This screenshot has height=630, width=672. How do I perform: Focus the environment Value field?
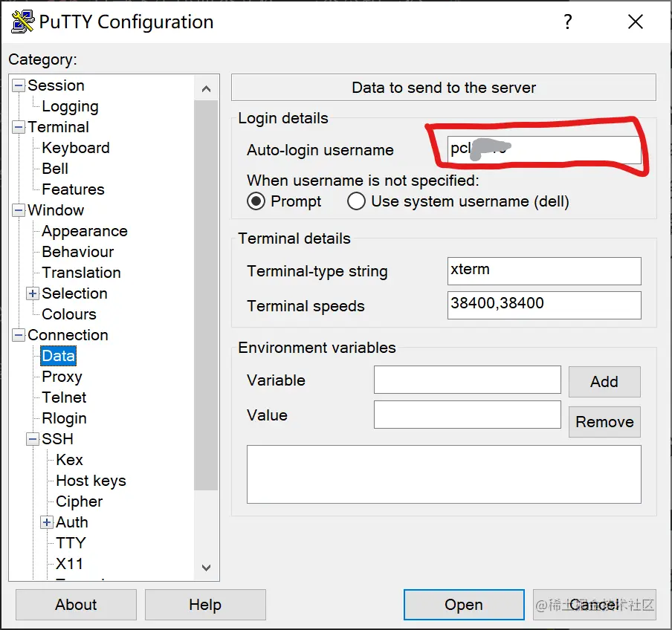(467, 414)
